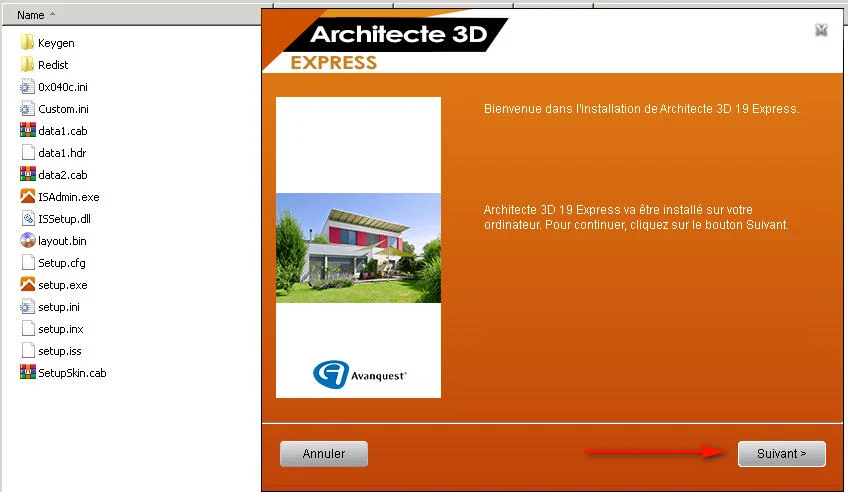Click the Keygen folder icon
848x492 pixels.
tap(27, 43)
